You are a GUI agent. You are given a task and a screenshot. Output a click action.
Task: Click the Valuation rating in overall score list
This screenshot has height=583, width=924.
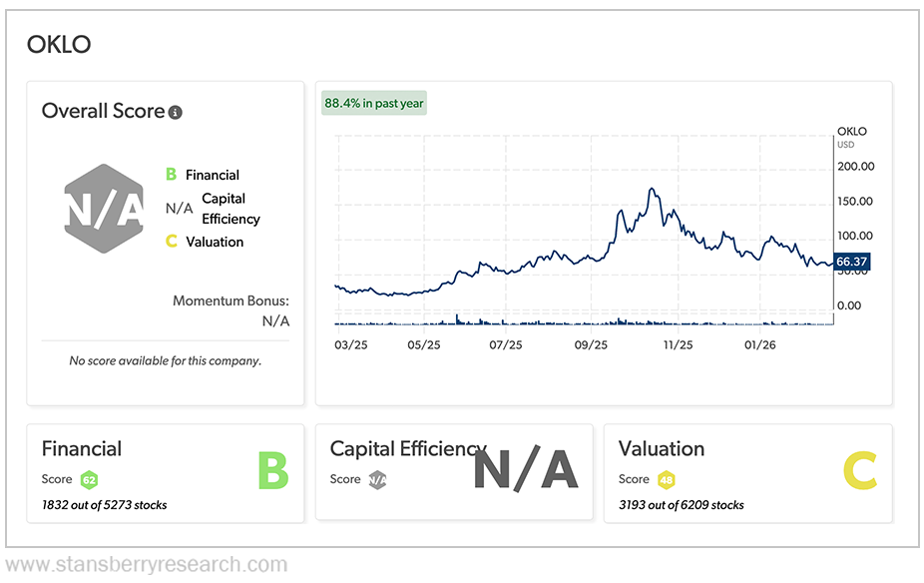205,242
